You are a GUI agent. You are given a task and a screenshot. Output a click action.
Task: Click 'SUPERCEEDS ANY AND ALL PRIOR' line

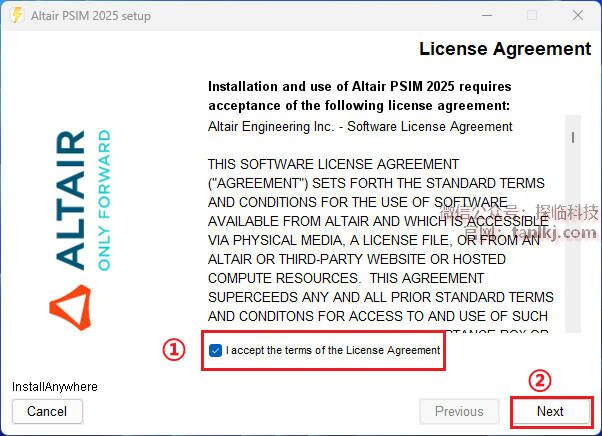pyautogui.click(x=381, y=297)
